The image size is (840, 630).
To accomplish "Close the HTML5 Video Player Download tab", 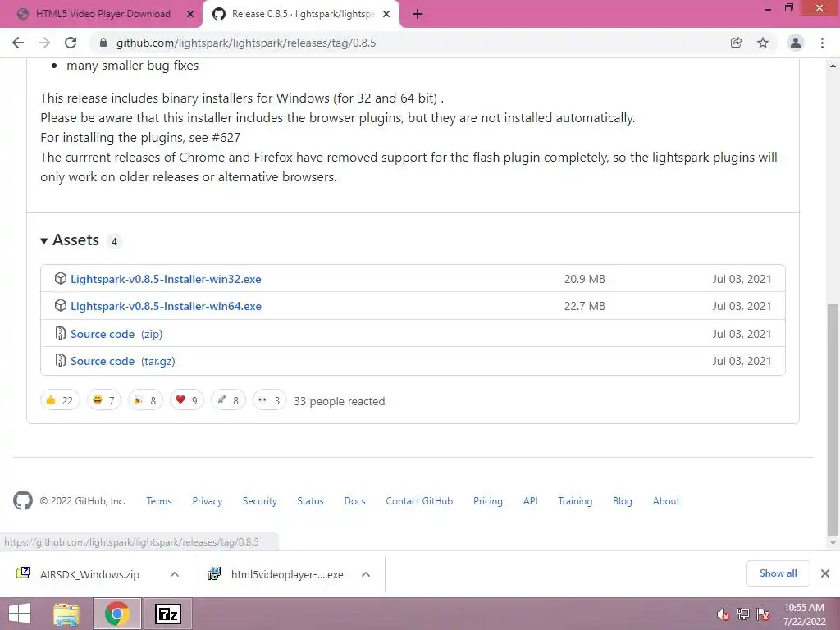I will click(x=190, y=15).
